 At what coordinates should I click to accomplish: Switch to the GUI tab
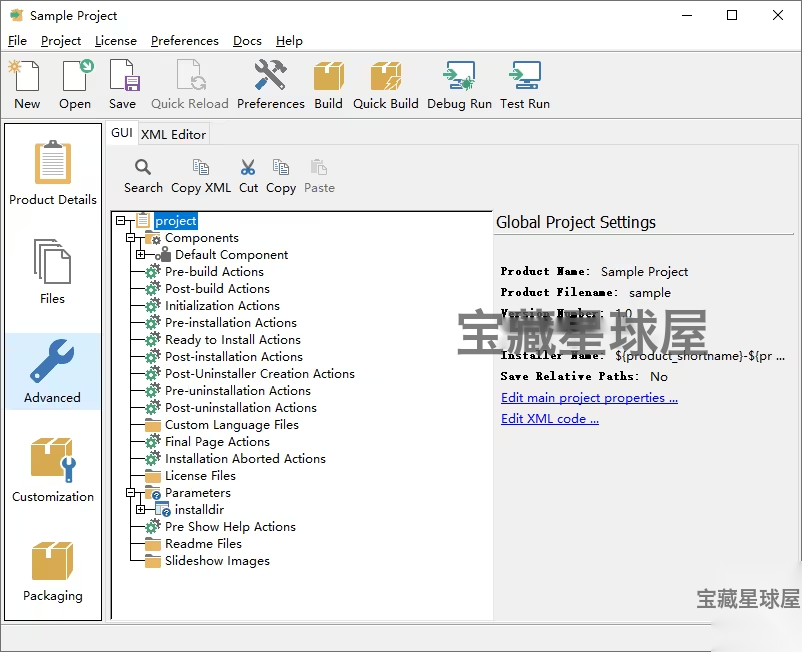click(122, 133)
